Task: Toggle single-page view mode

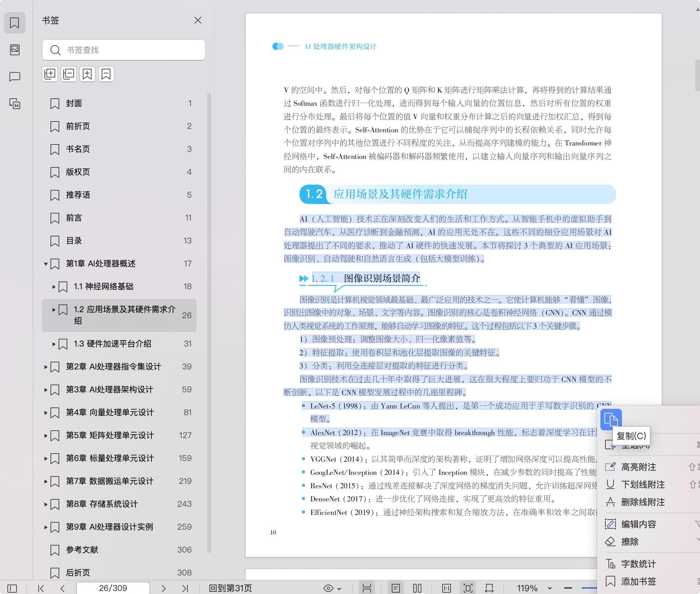Action: pyautogui.click(x=396, y=588)
